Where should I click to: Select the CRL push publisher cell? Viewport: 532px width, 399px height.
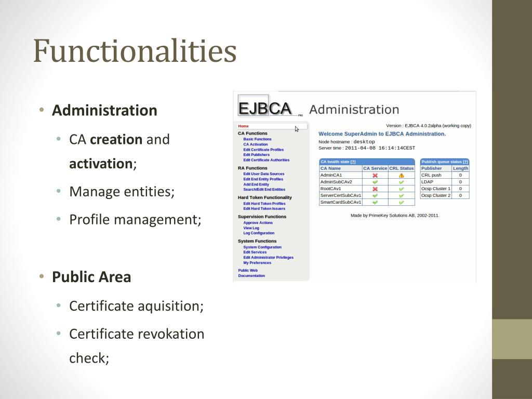point(436,176)
